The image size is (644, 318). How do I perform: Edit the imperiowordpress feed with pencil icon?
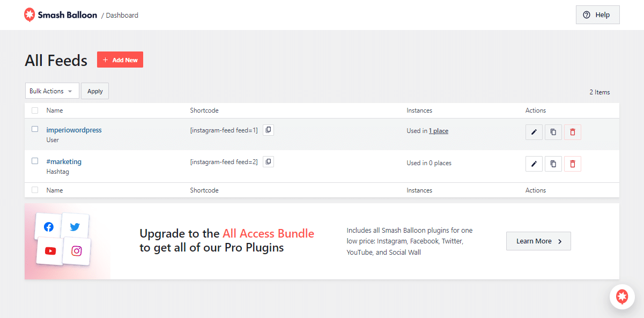click(534, 132)
